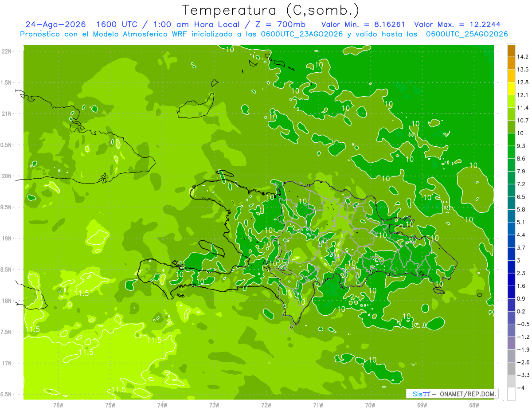The height and width of the screenshot is (411, 532).
Task: Click the orange swatch above 14.2 in legend
Action: [x=511, y=51]
